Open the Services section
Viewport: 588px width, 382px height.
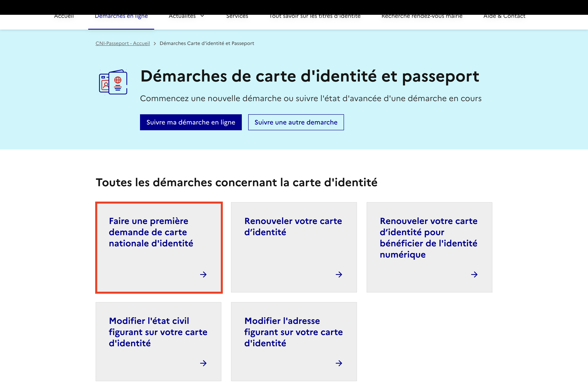237,16
